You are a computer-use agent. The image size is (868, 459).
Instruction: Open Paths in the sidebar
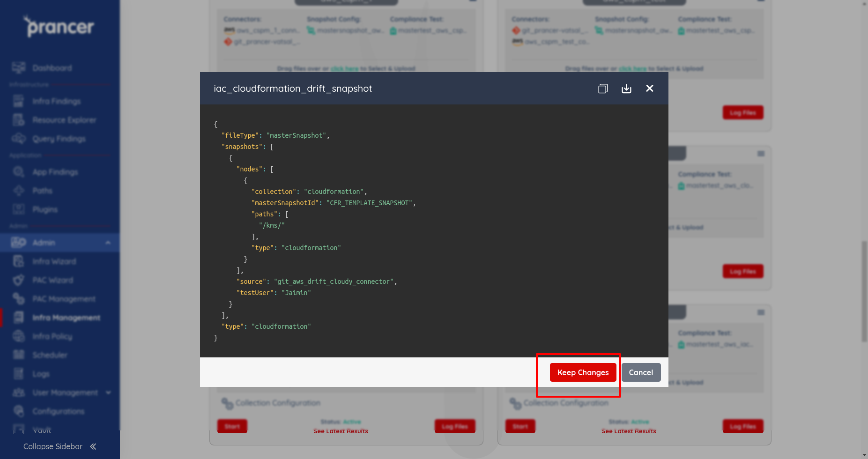[42, 191]
